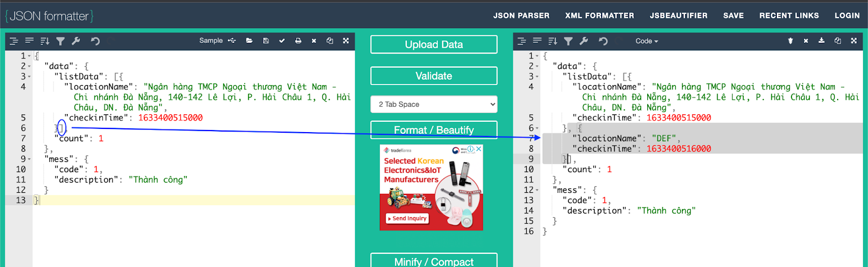Click SAVE in top navigation
The width and height of the screenshot is (868, 267).
click(733, 16)
